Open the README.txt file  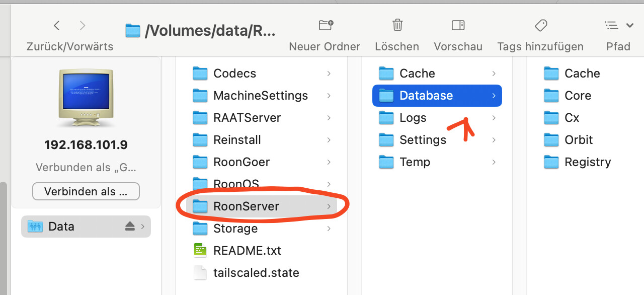point(247,251)
